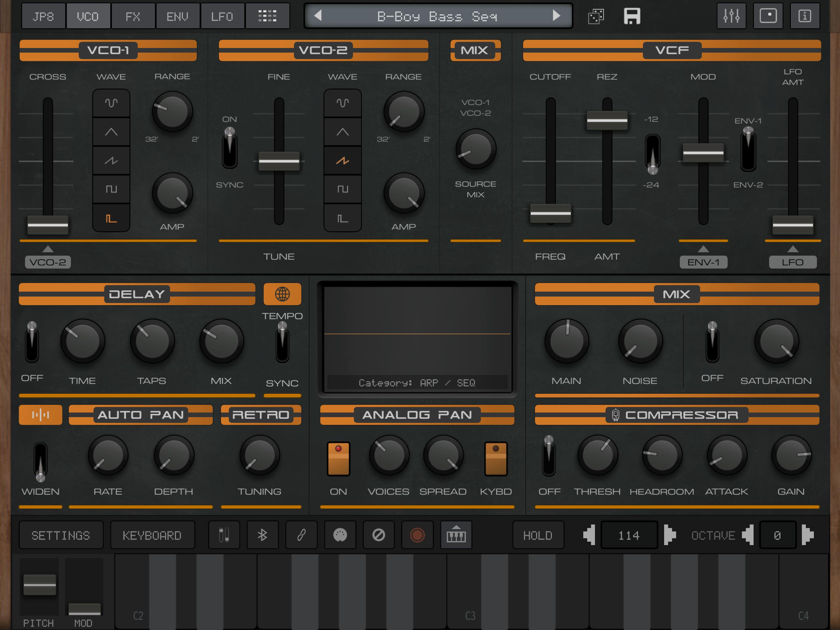Toggle the delay TEMPO SYNC switch
The image size is (840, 630).
point(282,341)
